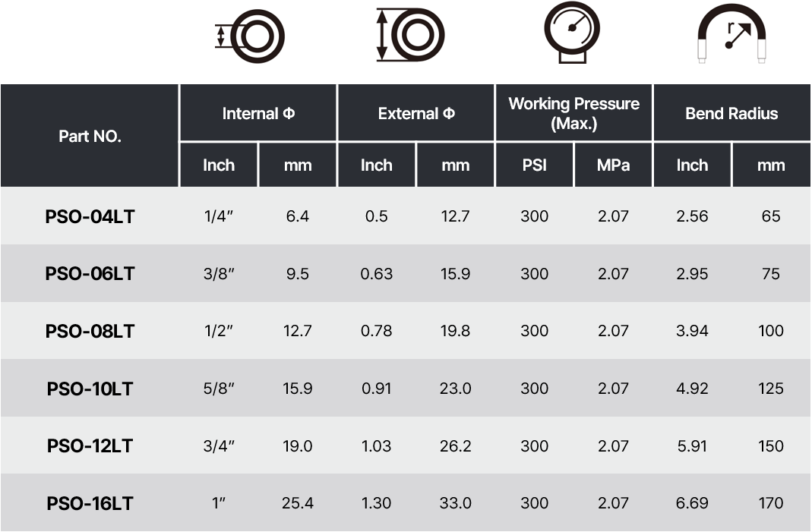Click the Internal Φ header cell
The height and width of the screenshot is (532, 812).
[258, 113]
